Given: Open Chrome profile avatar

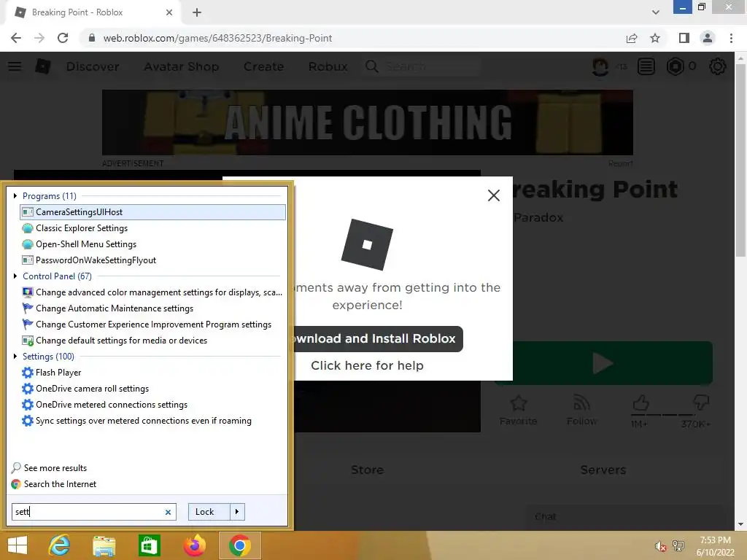Looking at the screenshot, I should [708, 38].
